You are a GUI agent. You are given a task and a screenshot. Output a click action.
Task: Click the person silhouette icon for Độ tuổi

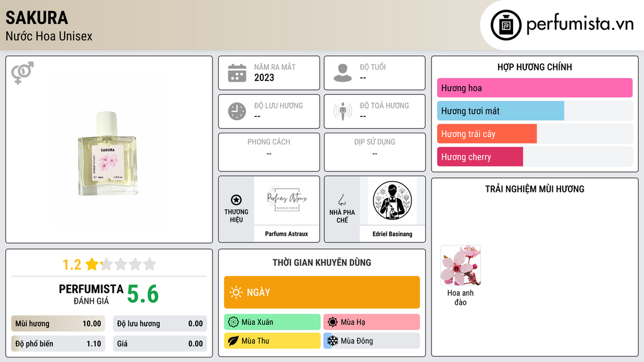[343, 73]
